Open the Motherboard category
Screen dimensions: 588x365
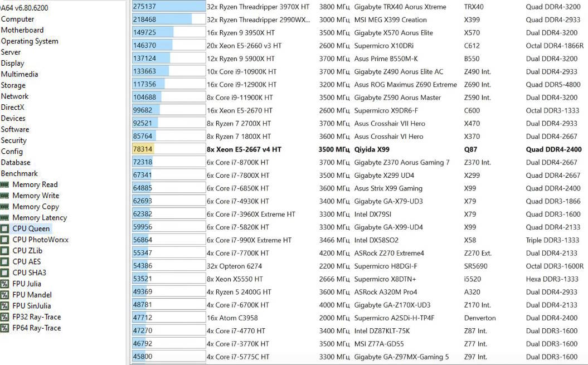pos(22,30)
